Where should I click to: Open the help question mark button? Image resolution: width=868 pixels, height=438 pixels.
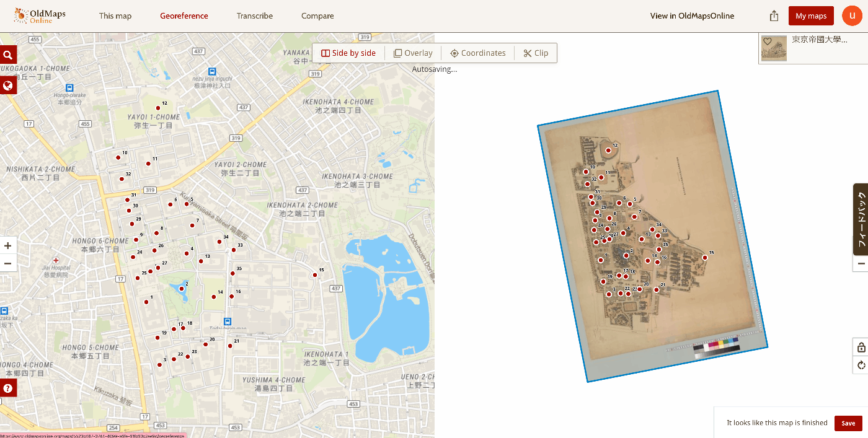tap(8, 388)
